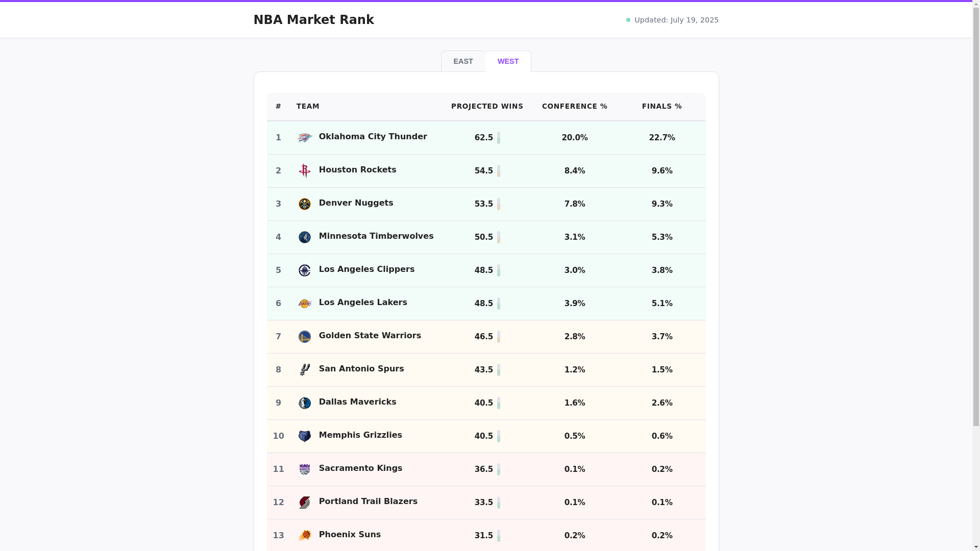Click the Memphis Grizzlies logo
Image resolution: width=980 pixels, height=551 pixels.
[x=305, y=436]
